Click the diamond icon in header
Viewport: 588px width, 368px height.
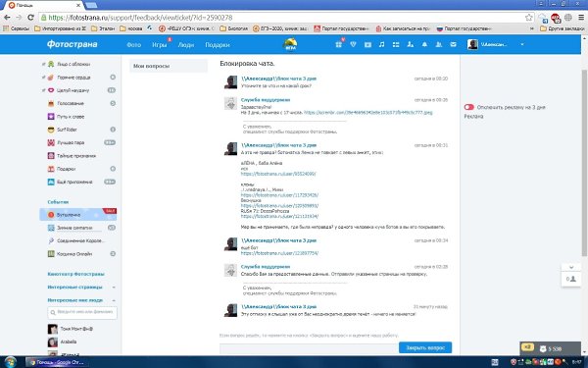click(353, 44)
